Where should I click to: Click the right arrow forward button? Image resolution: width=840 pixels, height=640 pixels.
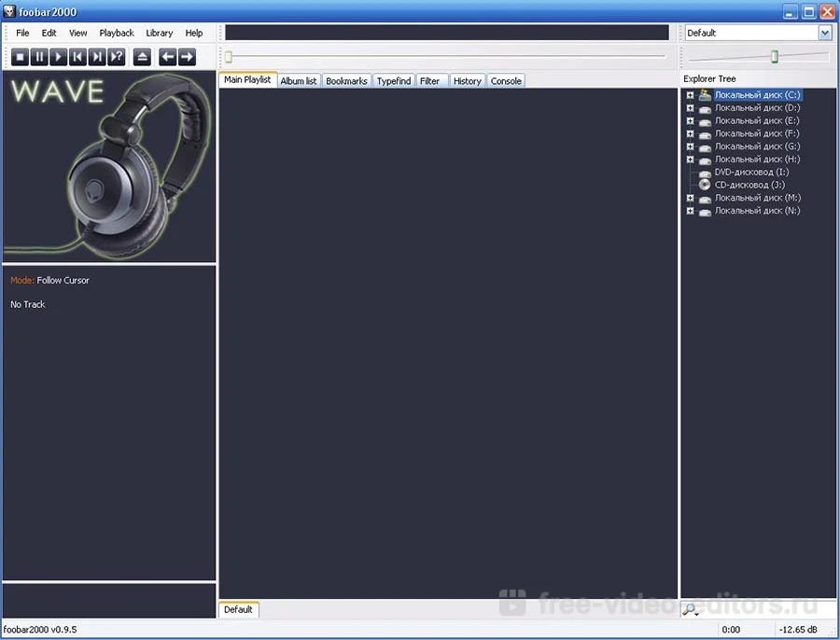pyautogui.click(x=187, y=57)
